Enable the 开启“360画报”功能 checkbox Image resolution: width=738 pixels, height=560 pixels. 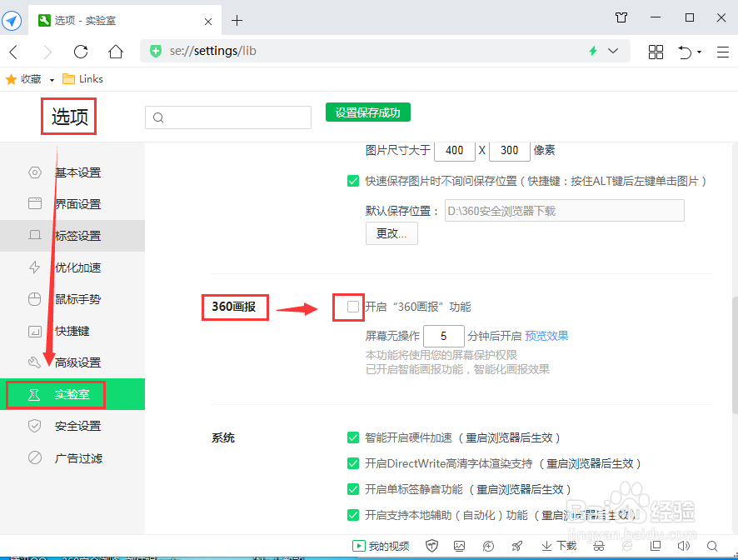click(353, 307)
